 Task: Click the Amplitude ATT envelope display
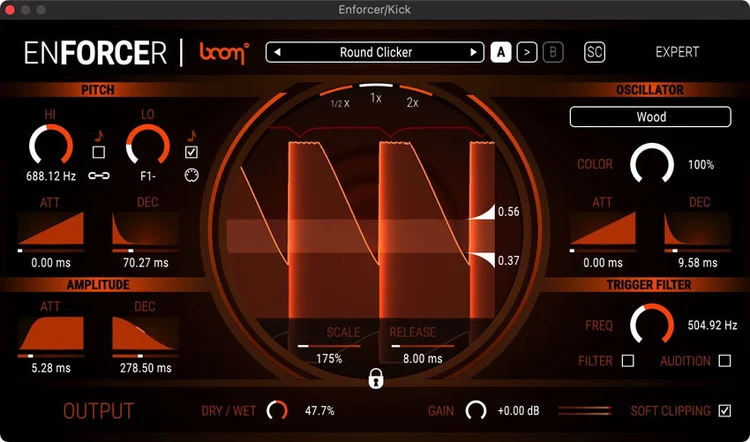coord(51,333)
